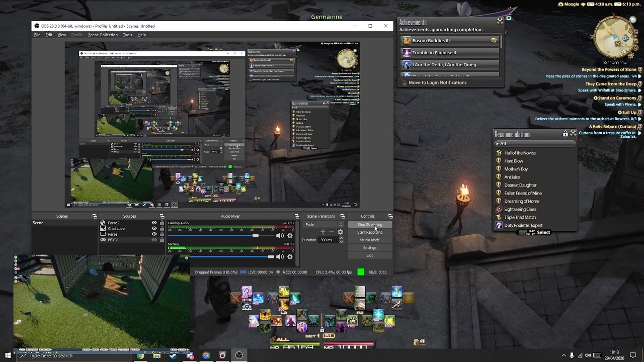Viewport: 644px width, 362px height.
Task: Increase transition Duration with up arrow
Action: [341, 238]
